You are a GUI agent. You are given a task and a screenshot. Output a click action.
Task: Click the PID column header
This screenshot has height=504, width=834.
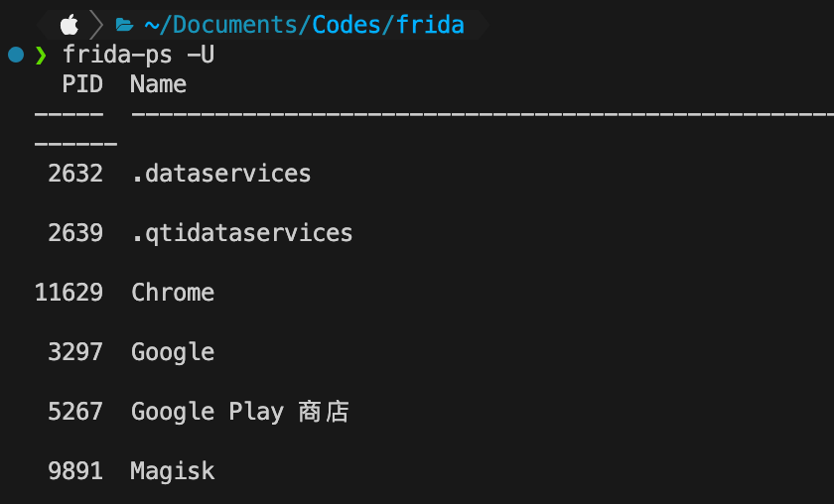(82, 84)
